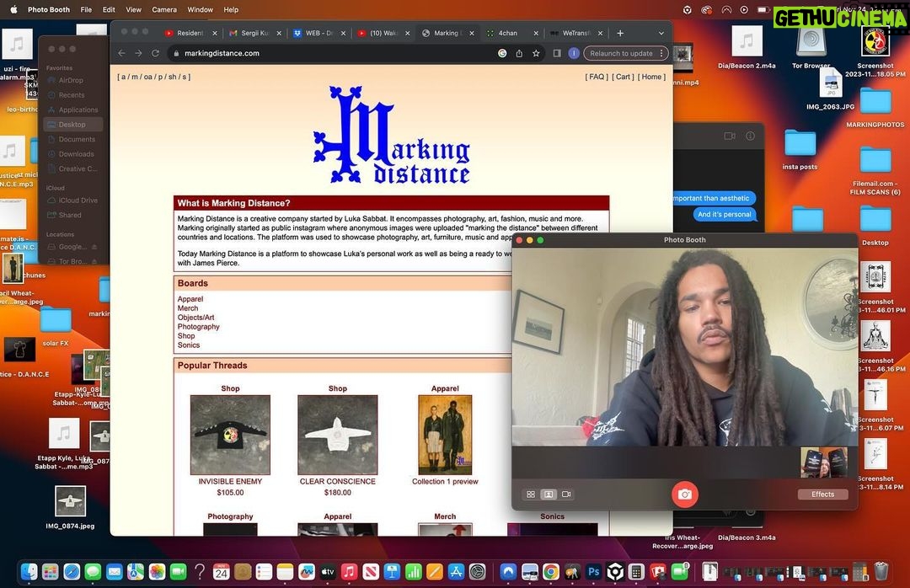This screenshot has height=588, width=910.
Task: Open the tab search chevron in Chrome
Action: click(x=661, y=34)
